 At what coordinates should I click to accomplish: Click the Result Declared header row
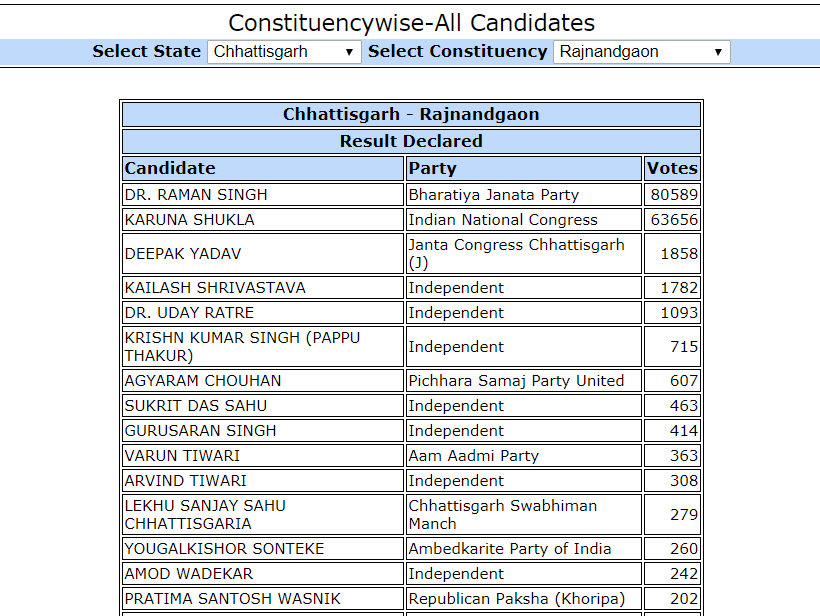click(411, 141)
